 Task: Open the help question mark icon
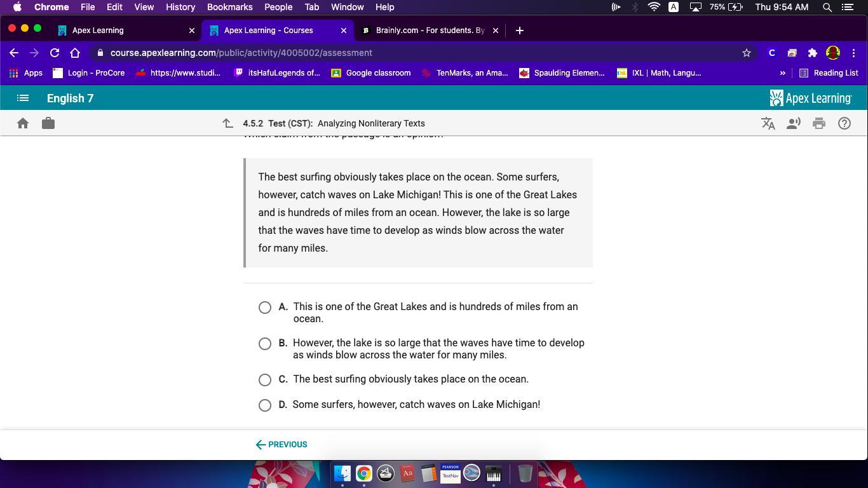pos(844,123)
